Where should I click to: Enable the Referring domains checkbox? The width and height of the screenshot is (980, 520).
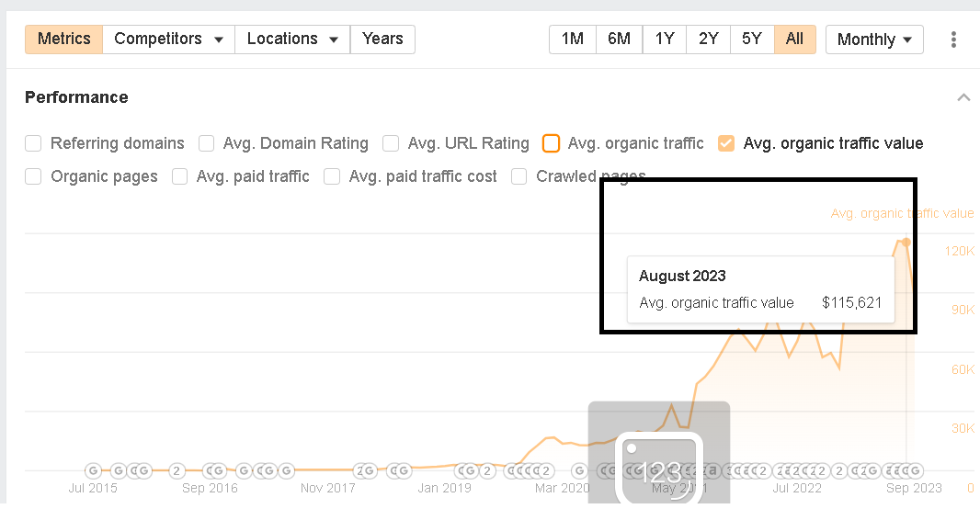[x=34, y=143]
